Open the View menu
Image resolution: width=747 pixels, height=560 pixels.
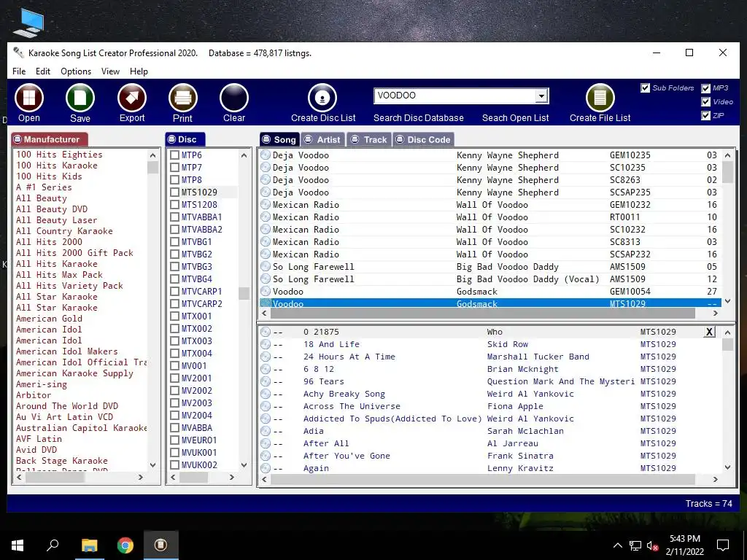coord(110,71)
